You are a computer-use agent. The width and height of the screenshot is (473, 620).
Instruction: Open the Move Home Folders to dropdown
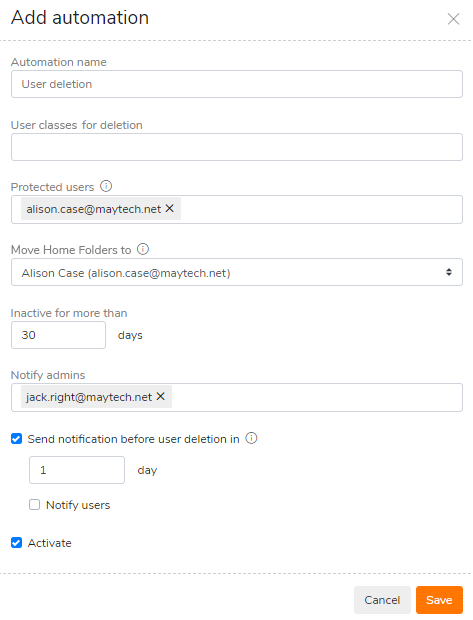click(237, 272)
